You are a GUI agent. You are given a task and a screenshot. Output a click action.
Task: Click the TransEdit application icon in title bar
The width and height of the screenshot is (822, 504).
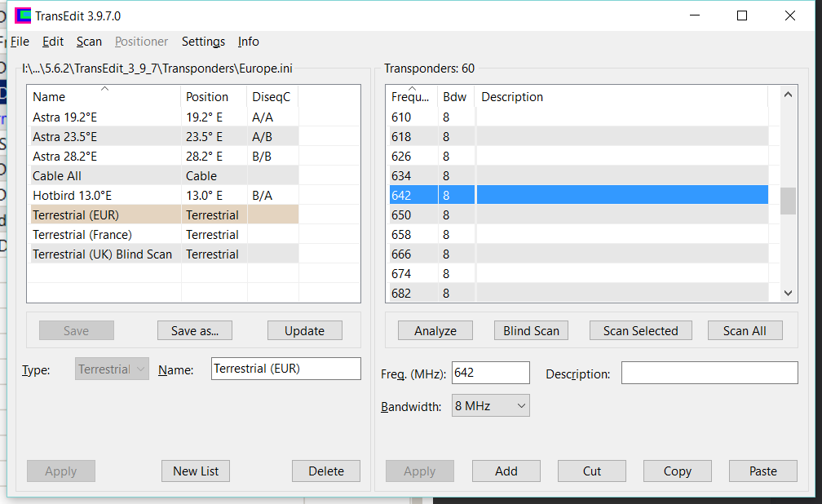pyautogui.click(x=23, y=15)
